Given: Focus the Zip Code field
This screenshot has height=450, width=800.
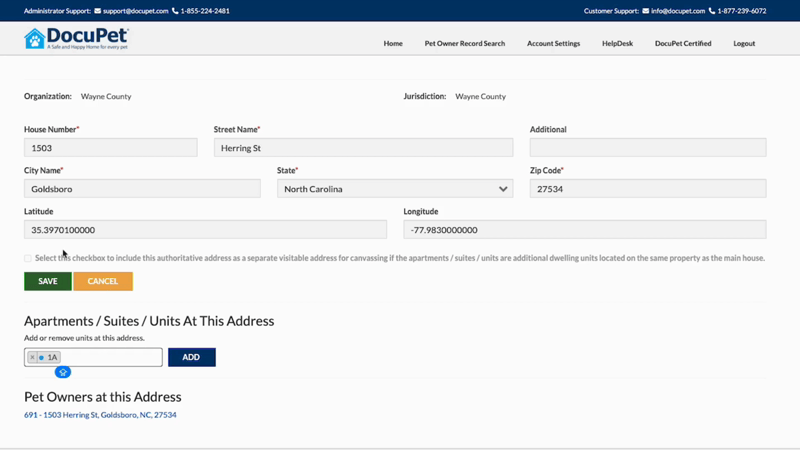Looking at the screenshot, I should pyautogui.click(x=648, y=189).
